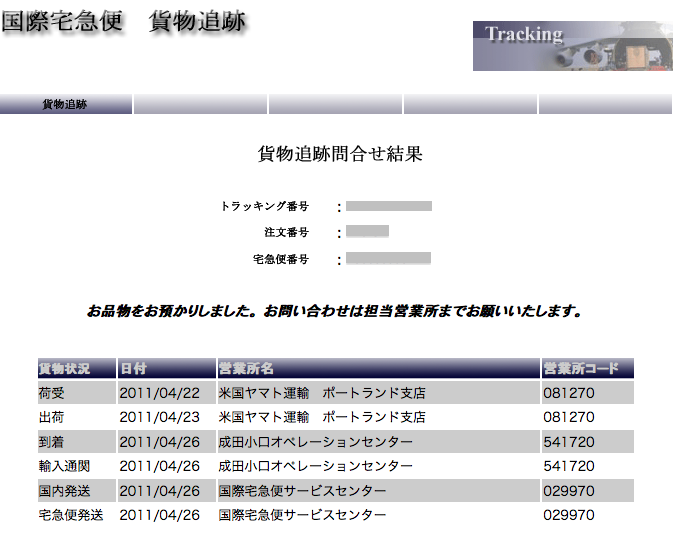Click the redacted 注文番号 value

367,231
